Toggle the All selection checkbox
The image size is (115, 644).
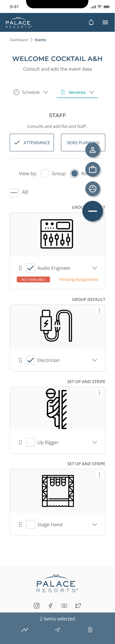pyautogui.click(x=14, y=193)
